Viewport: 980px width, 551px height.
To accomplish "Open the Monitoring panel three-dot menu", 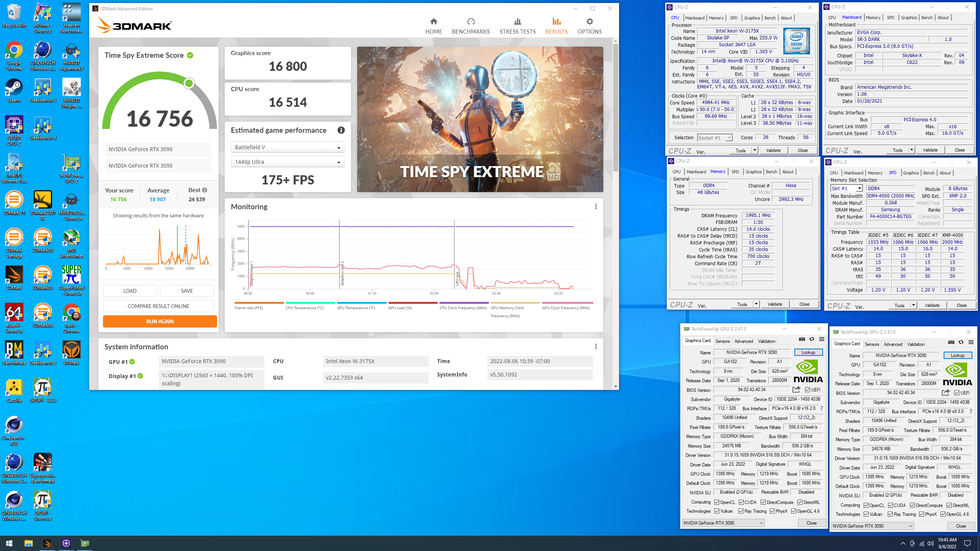I will point(596,207).
